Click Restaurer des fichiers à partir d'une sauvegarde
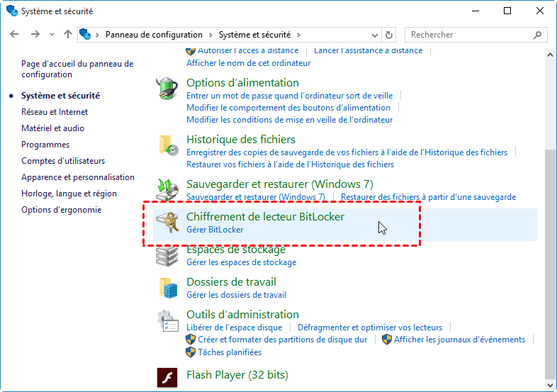Viewport: 557px width, 392px height. coord(429,197)
